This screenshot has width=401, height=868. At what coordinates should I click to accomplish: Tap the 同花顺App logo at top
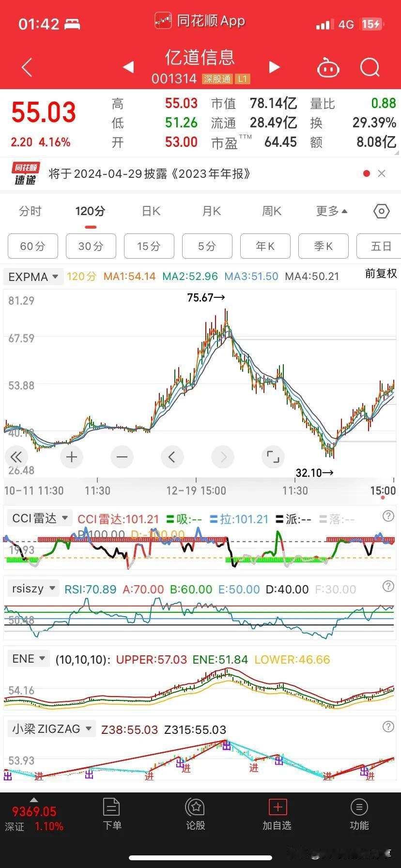coord(200,21)
